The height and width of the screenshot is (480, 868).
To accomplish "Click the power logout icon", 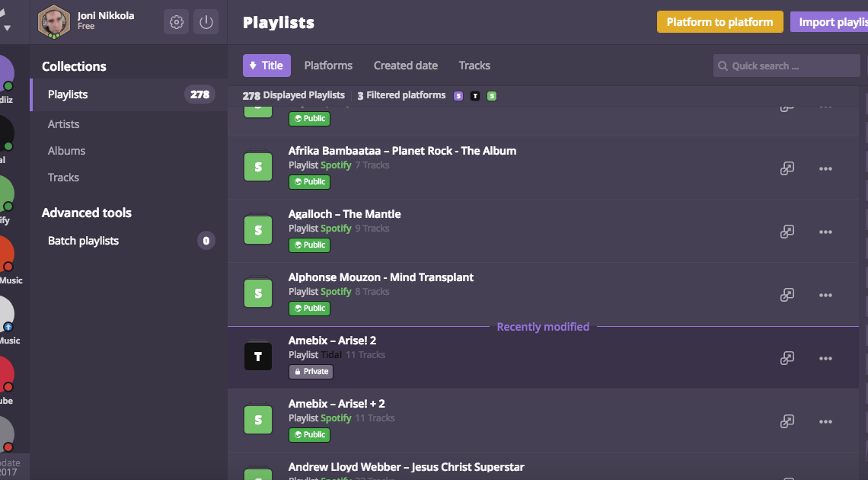I will tap(206, 22).
